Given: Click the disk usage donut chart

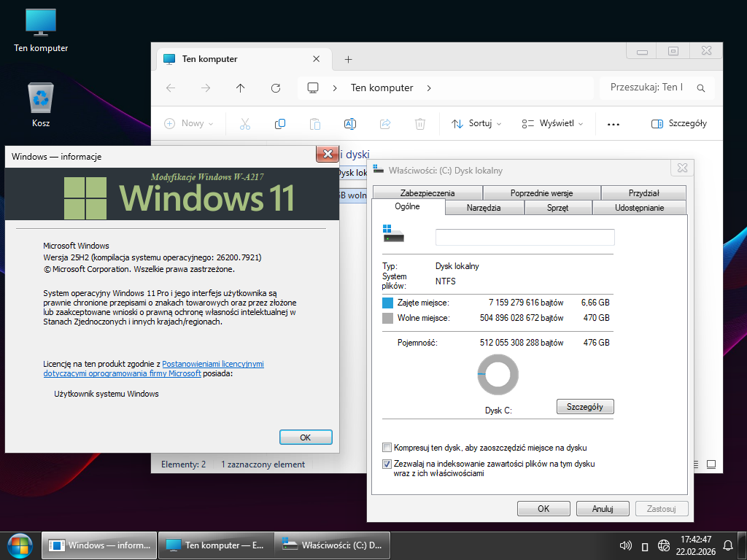Looking at the screenshot, I should [x=498, y=375].
